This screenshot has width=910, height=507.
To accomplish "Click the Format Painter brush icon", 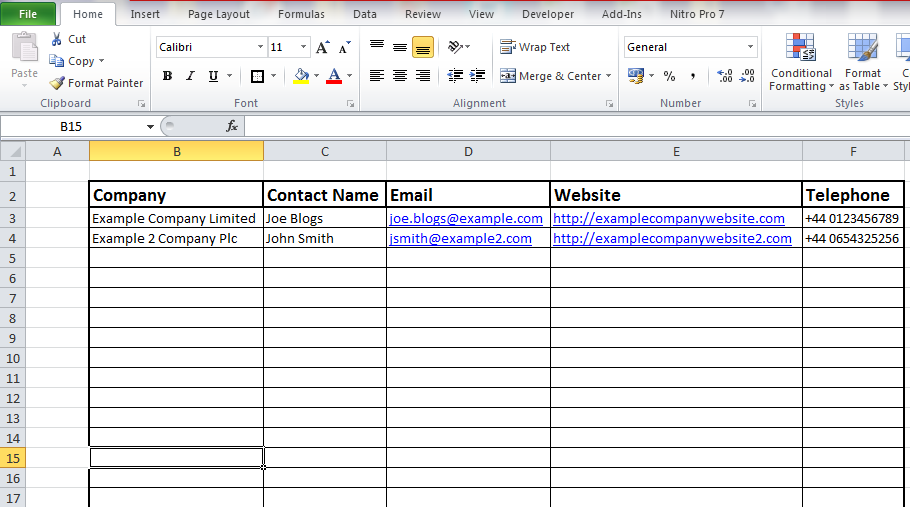I will tap(58, 84).
